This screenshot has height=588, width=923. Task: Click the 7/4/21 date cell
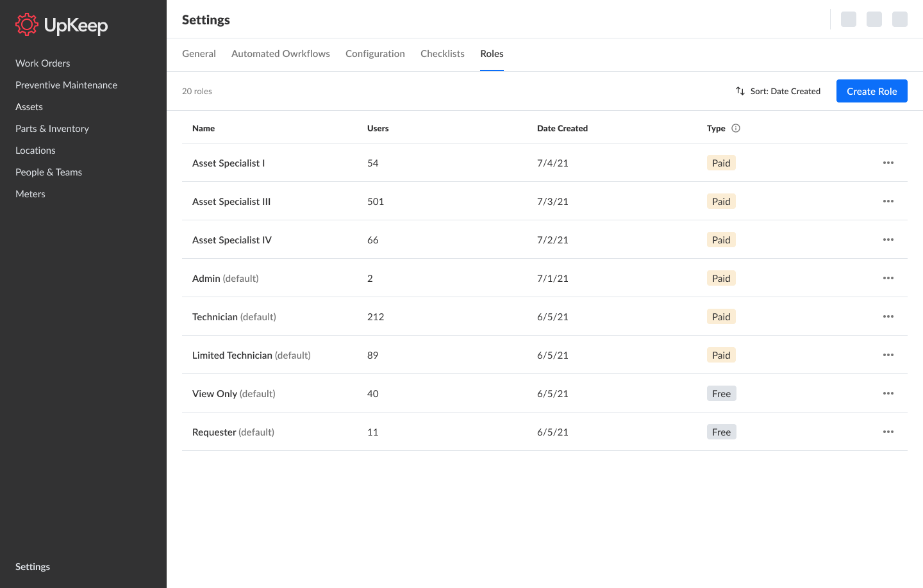pos(553,163)
